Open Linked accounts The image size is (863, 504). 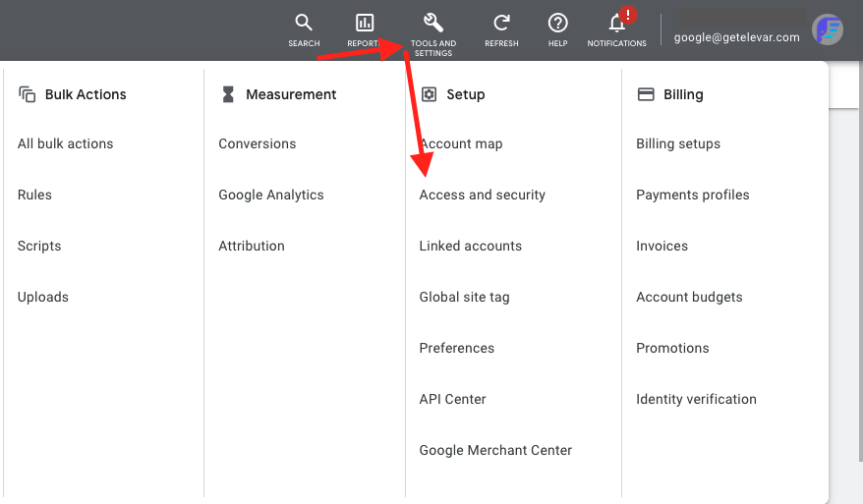click(x=471, y=246)
